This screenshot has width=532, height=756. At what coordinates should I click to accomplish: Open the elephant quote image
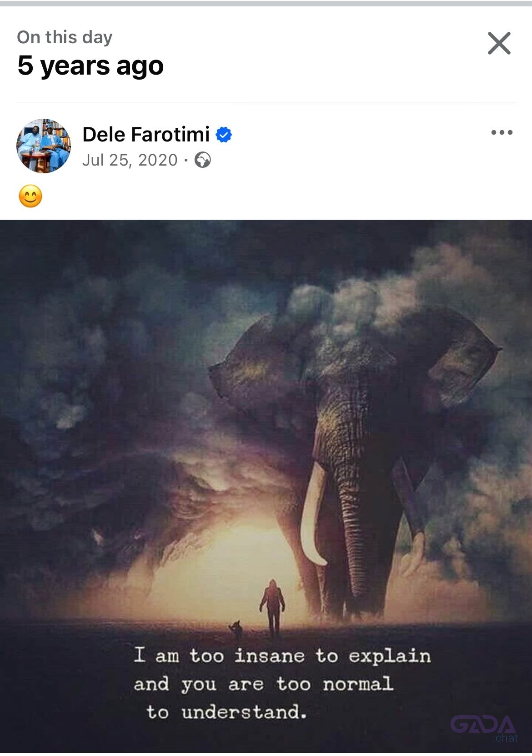(266, 486)
